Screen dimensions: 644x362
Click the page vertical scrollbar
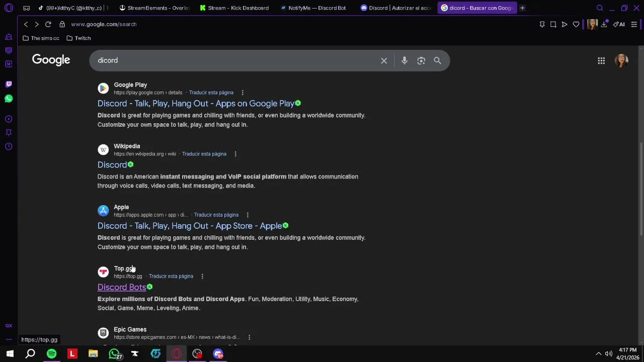tap(641, 190)
